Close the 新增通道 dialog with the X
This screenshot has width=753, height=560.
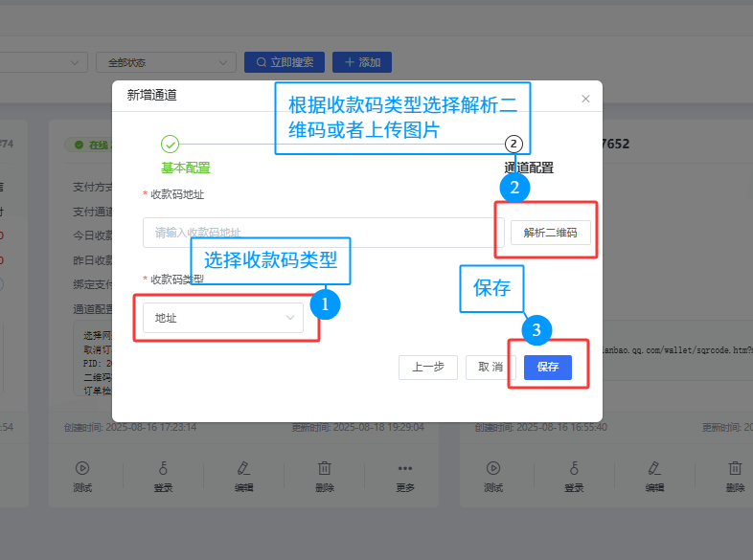585,99
